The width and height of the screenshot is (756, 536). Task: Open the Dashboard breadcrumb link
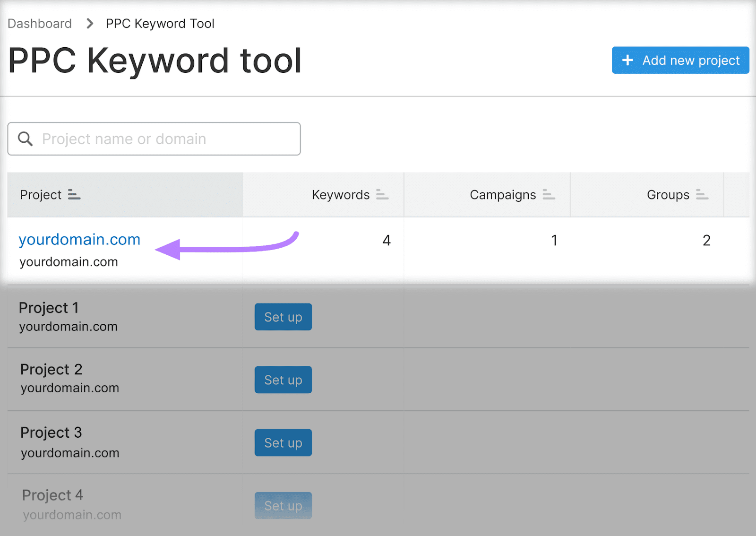[x=40, y=24]
